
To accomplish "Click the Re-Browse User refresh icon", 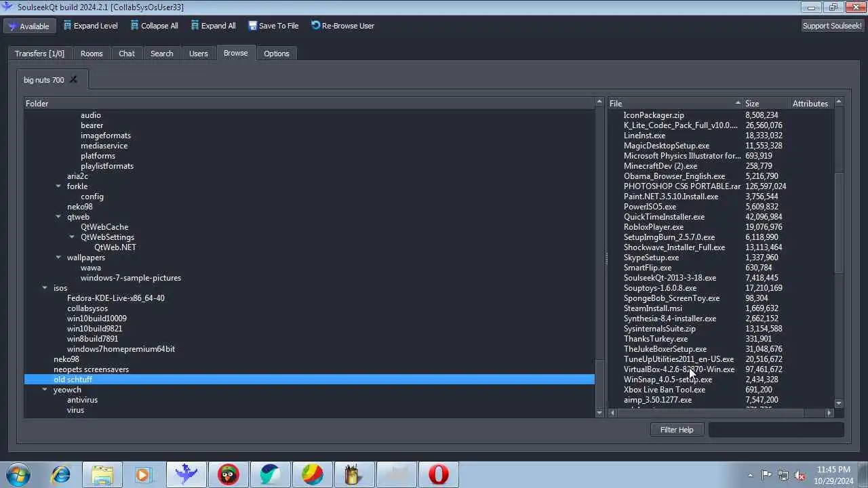I will tap(316, 26).
